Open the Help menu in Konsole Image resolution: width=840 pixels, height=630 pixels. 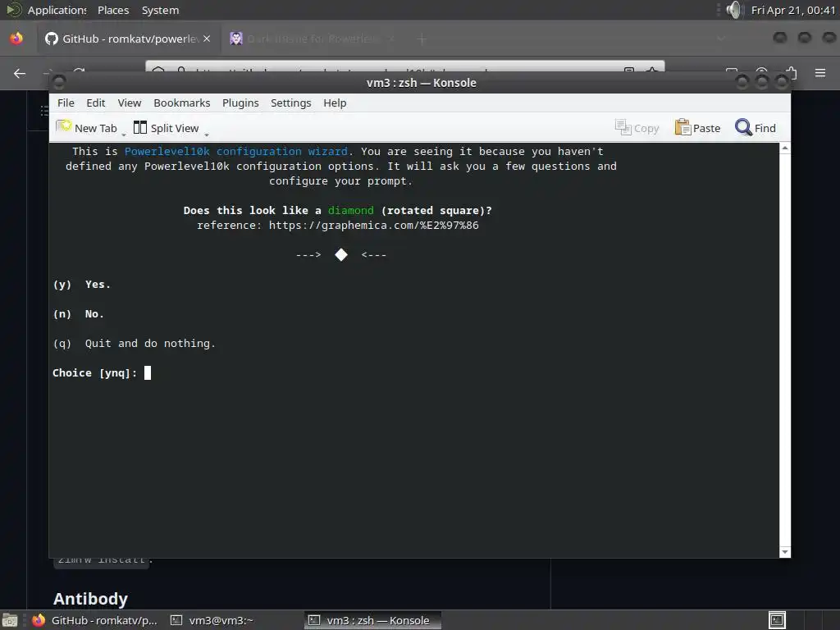[x=335, y=103]
